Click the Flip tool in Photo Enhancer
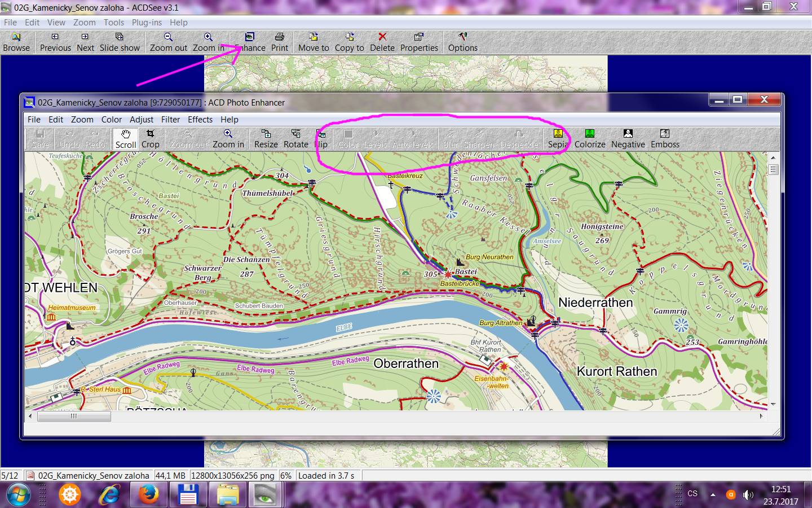Viewport: 812px width, 508px height. click(x=321, y=139)
